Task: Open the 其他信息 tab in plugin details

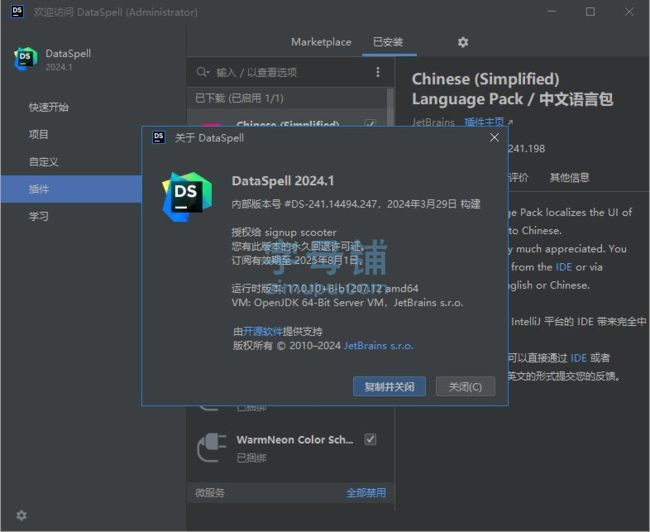Action: (x=569, y=177)
